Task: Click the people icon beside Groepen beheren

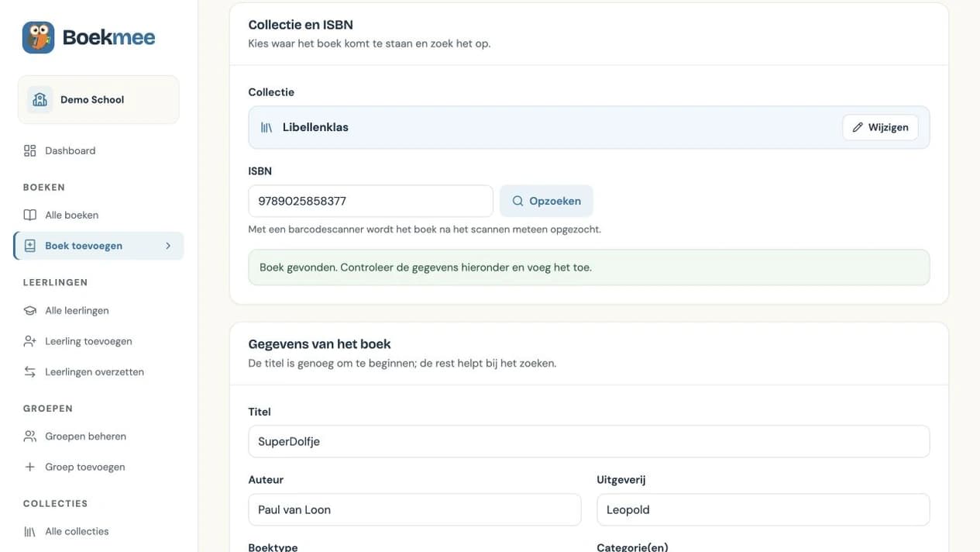Action: pos(30,436)
